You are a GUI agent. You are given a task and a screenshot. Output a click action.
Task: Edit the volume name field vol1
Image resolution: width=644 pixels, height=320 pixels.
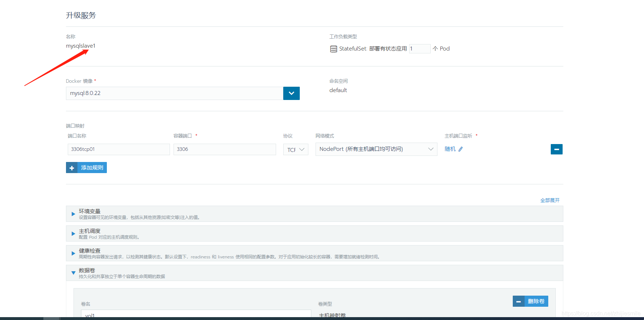click(x=196, y=314)
